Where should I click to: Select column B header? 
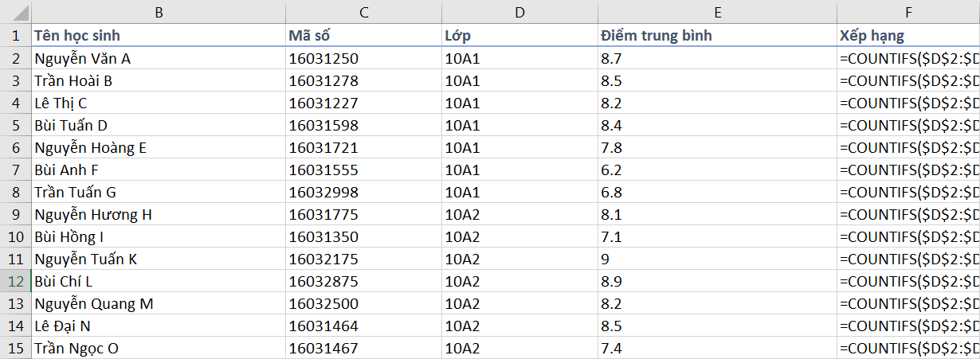click(159, 12)
